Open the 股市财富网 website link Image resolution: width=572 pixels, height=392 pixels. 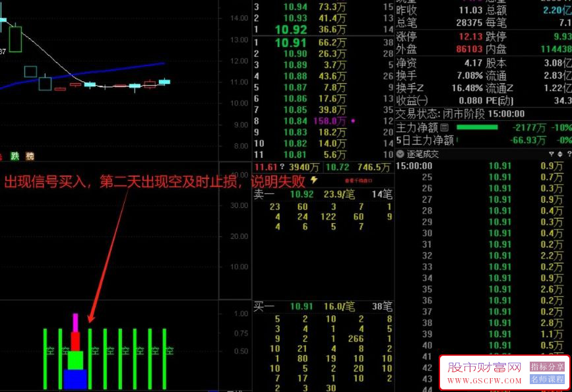point(484,367)
